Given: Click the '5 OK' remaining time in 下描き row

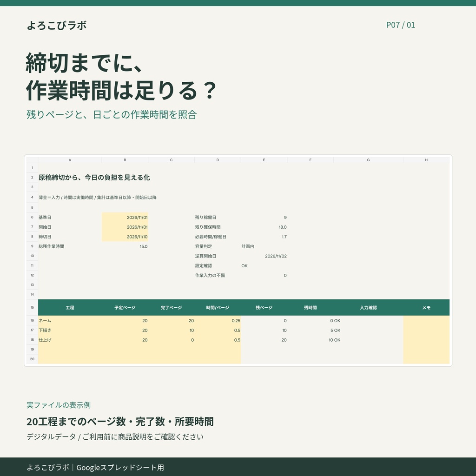Looking at the screenshot, I should [x=335, y=331].
